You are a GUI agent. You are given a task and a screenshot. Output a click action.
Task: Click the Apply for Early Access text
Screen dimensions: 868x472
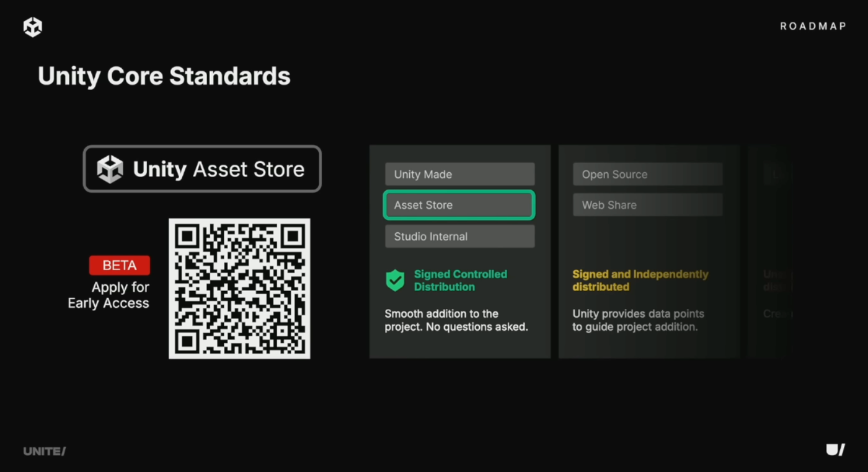point(108,295)
